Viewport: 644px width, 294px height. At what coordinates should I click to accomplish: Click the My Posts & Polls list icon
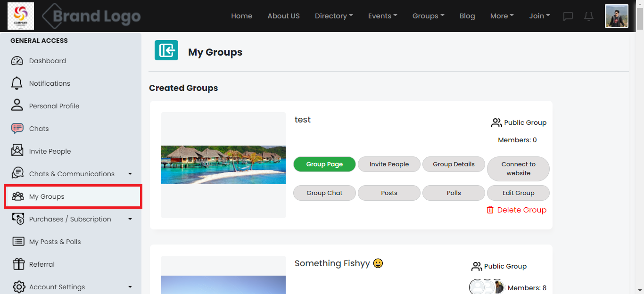(18, 241)
